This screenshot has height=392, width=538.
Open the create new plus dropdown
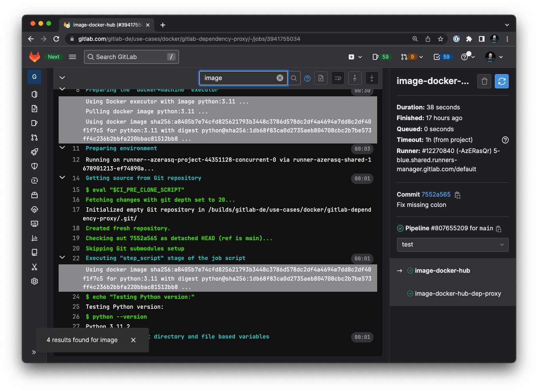(355, 57)
